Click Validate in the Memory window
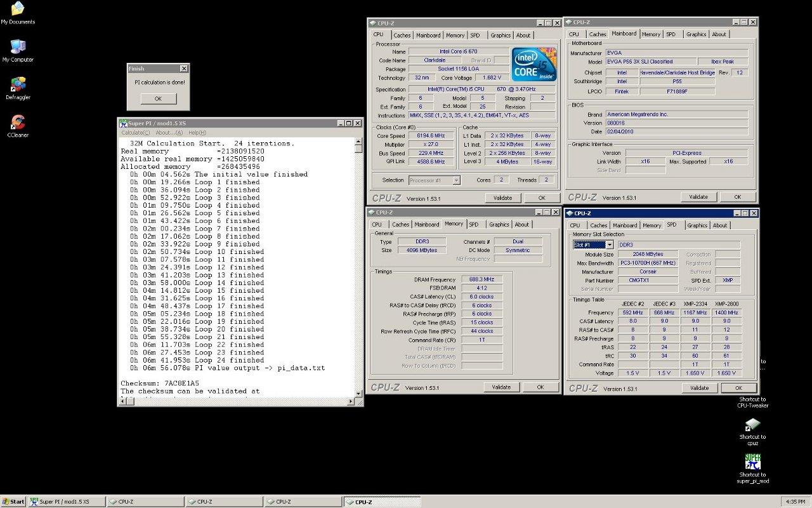This screenshot has height=508, width=812. click(x=501, y=387)
